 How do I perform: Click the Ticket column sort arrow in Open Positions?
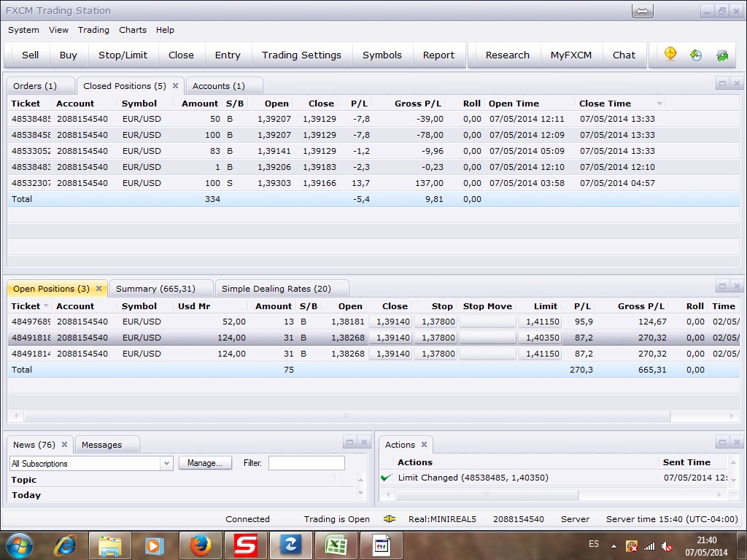pos(47,306)
